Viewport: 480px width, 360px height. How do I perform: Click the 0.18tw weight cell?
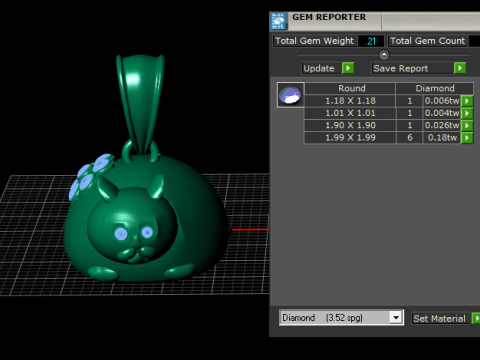pyautogui.click(x=442, y=138)
